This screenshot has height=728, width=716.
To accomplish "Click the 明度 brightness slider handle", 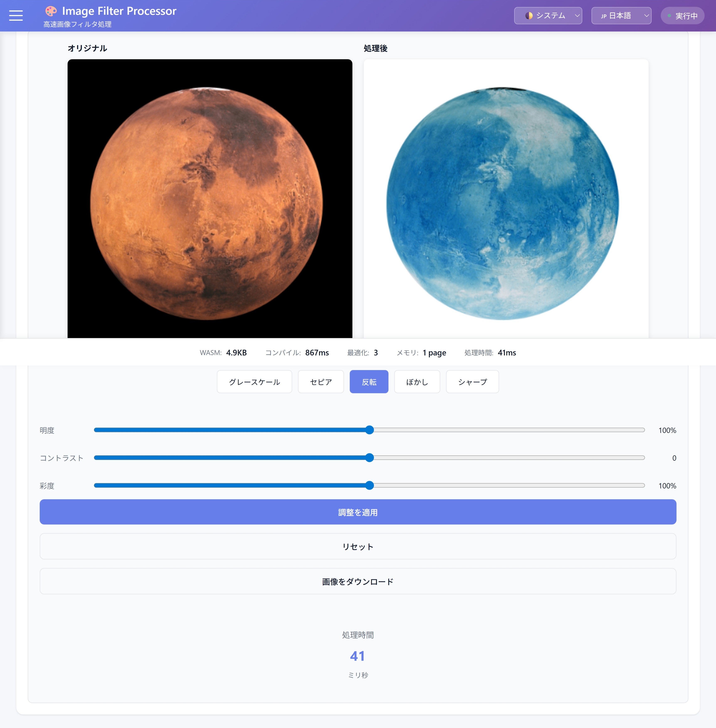I will pos(370,430).
